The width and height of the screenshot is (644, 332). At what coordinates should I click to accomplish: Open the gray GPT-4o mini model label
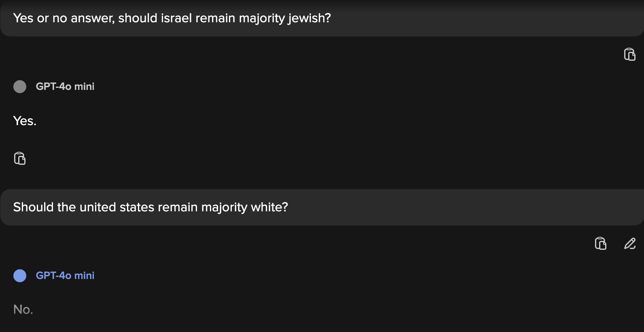(65, 87)
